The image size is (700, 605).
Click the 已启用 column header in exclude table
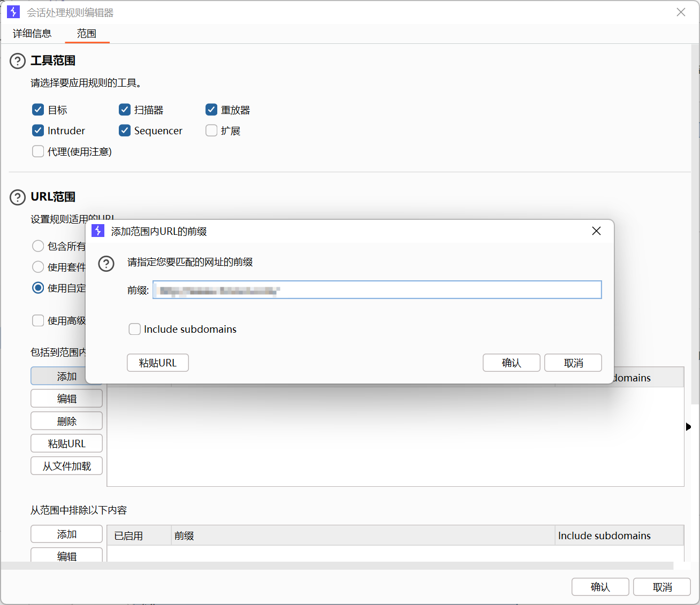(139, 535)
